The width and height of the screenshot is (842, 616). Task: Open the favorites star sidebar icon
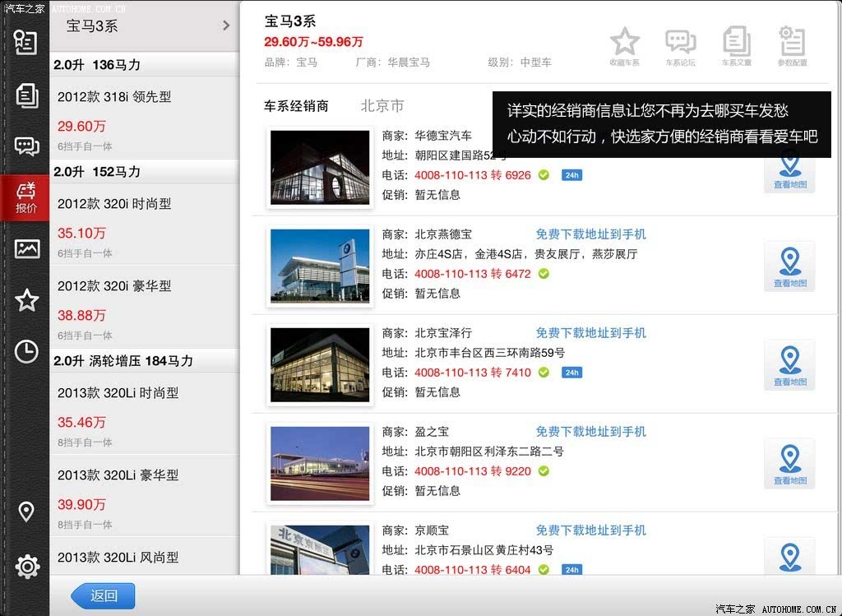click(27, 300)
